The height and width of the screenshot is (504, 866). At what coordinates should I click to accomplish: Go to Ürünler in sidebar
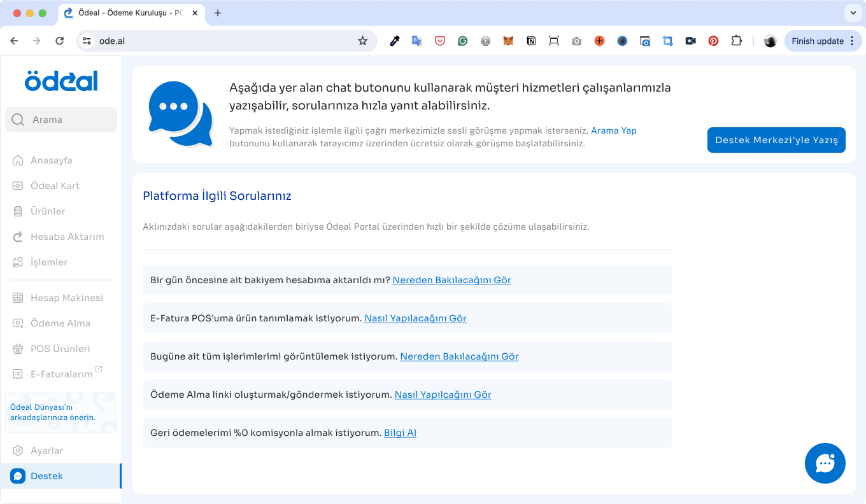pos(48,211)
